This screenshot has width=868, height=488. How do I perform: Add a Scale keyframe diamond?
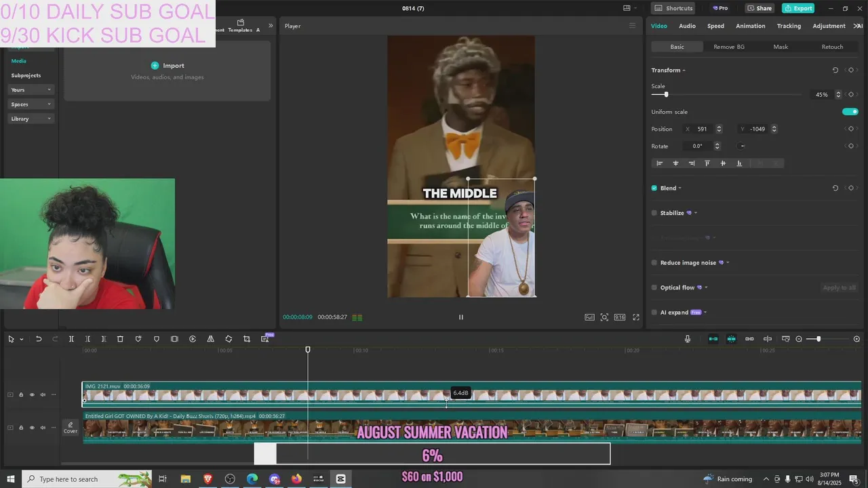851,95
